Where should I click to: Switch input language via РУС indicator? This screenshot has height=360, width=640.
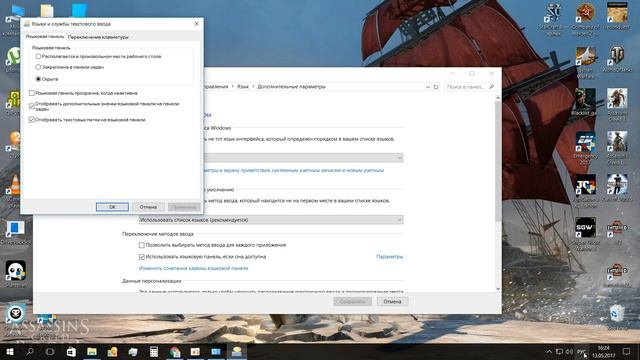click(x=581, y=352)
